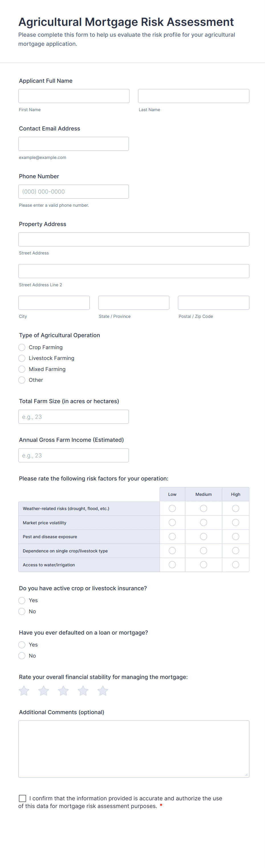The height and width of the screenshot is (868, 265).
Task: Focus the Contact Email Address field
Action: point(74,144)
